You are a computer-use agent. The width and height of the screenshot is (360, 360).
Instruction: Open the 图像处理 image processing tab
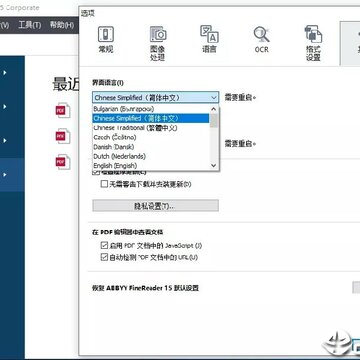click(158, 43)
